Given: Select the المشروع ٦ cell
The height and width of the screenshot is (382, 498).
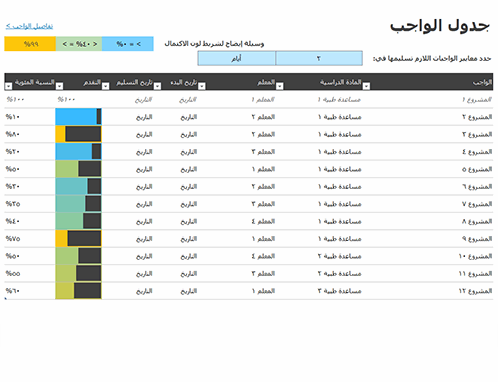Looking at the screenshot, I should (x=477, y=186).
